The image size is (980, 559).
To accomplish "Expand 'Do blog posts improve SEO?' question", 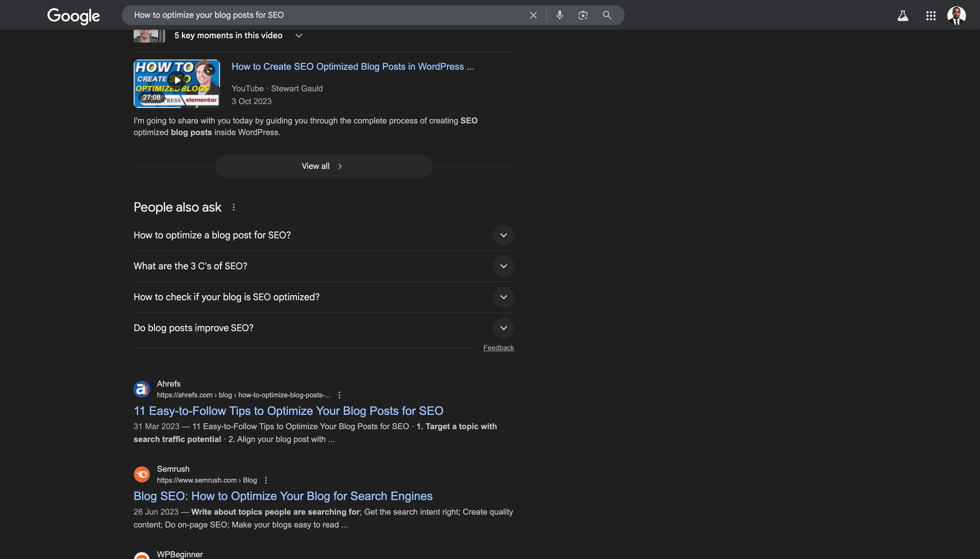I will (x=503, y=328).
